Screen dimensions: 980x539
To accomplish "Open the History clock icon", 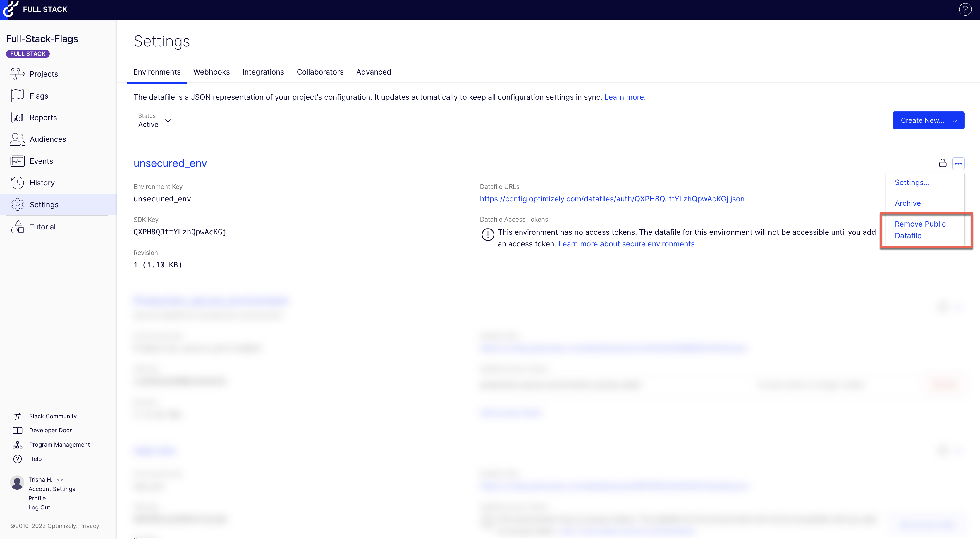I will click(18, 183).
